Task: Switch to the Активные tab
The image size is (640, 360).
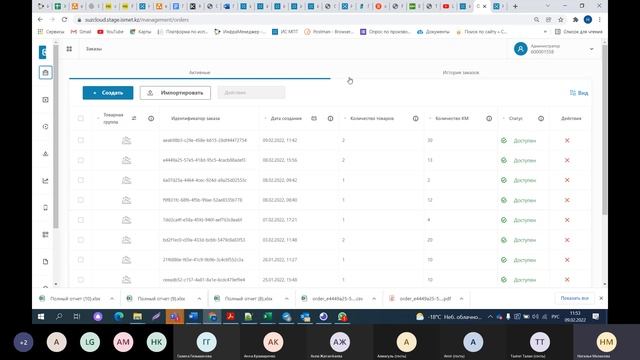Action: [x=200, y=72]
